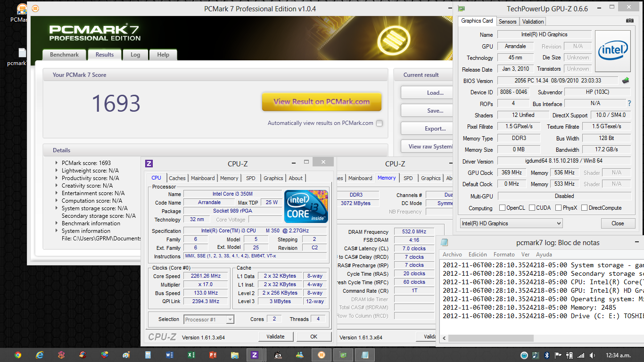This screenshot has height=362, width=644.
Task: Enable automatically view results on PCMark.com
Action: [x=379, y=123]
